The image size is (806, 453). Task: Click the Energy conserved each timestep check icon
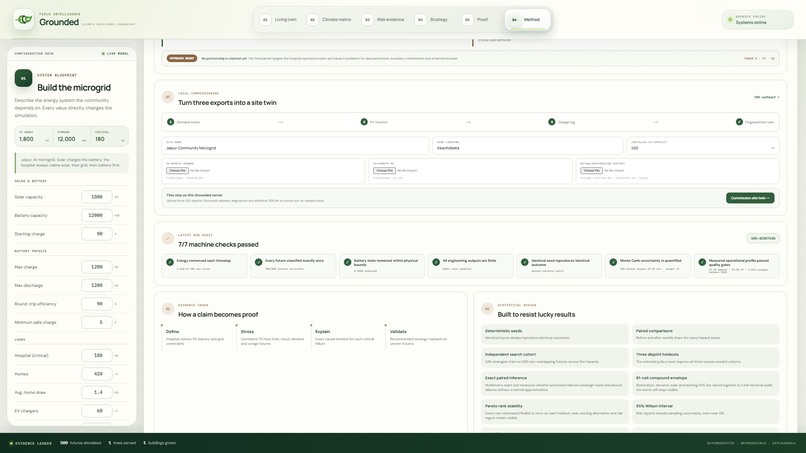pos(170,262)
